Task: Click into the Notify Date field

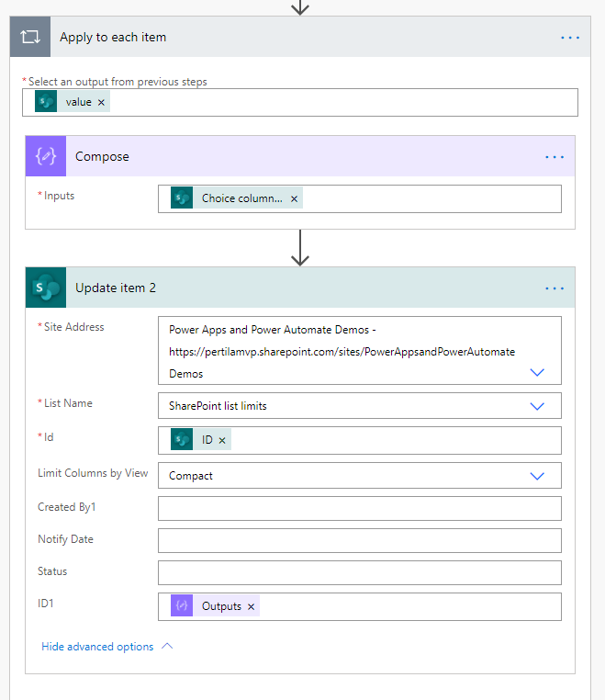Action: click(359, 540)
